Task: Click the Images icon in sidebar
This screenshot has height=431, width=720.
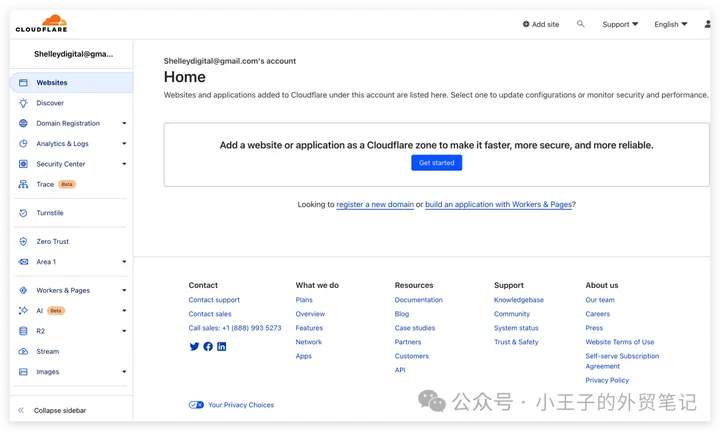Action: [23, 372]
